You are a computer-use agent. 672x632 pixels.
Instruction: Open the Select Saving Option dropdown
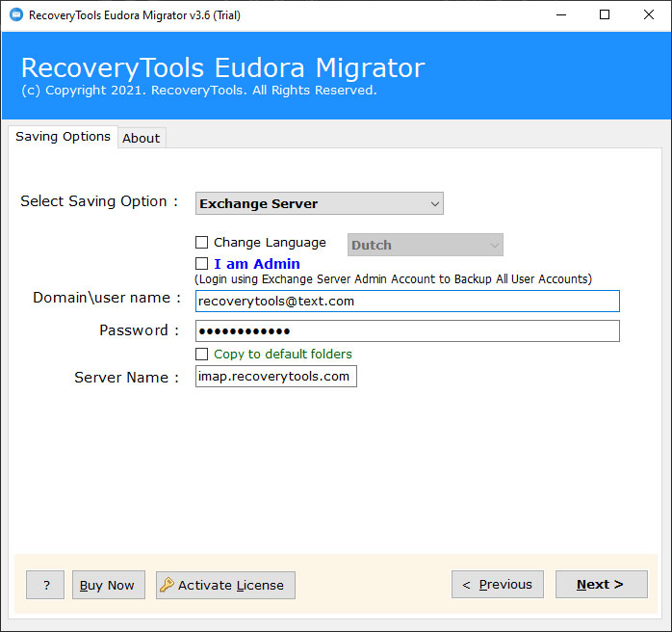[x=320, y=203]
